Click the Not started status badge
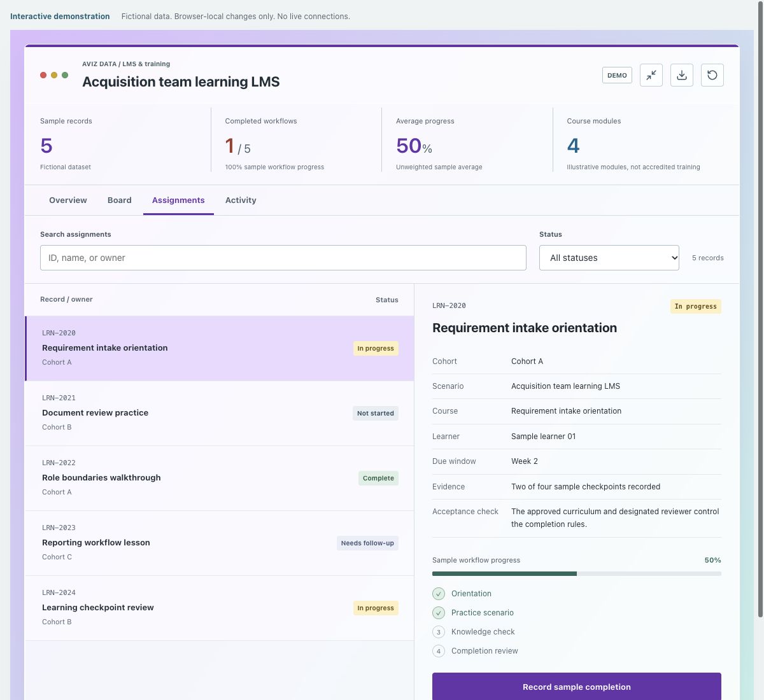 tap(376, 413)
